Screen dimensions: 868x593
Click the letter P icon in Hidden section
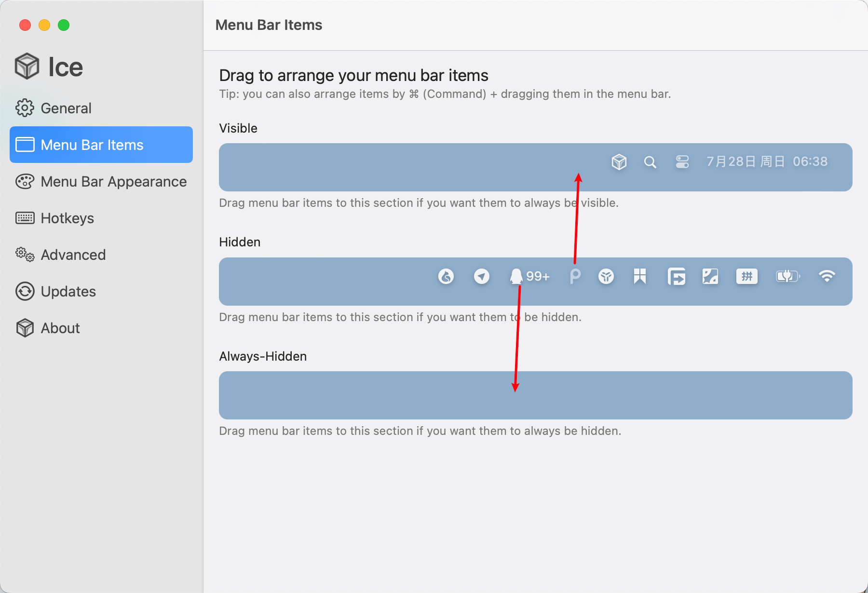(x=575, y=276)
